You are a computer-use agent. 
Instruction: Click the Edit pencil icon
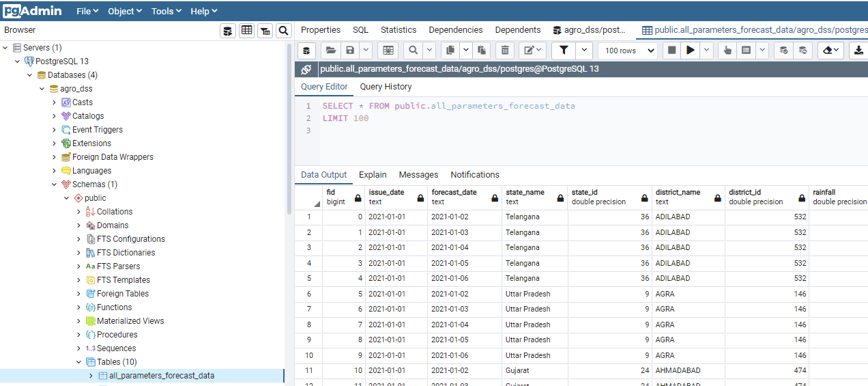532,51
